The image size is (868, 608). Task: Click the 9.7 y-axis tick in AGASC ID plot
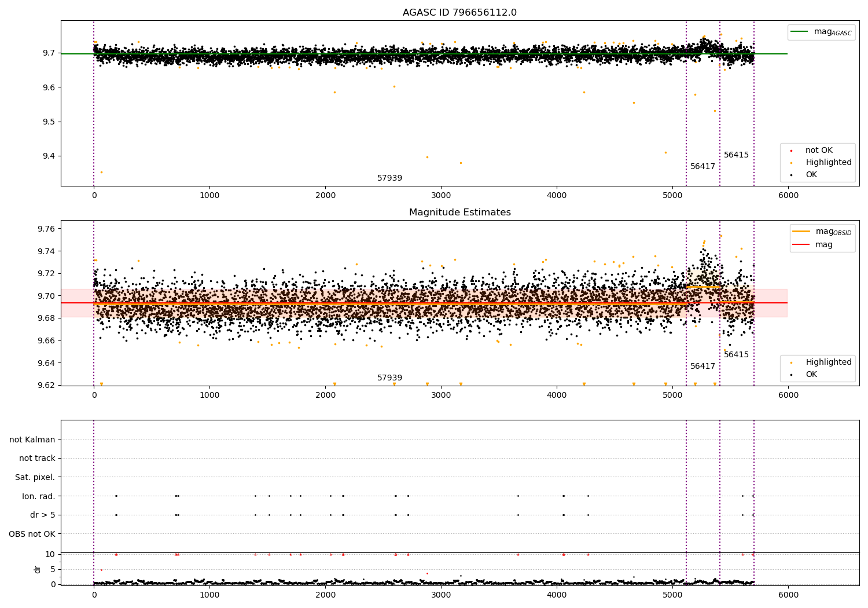(x=48, y=53)
